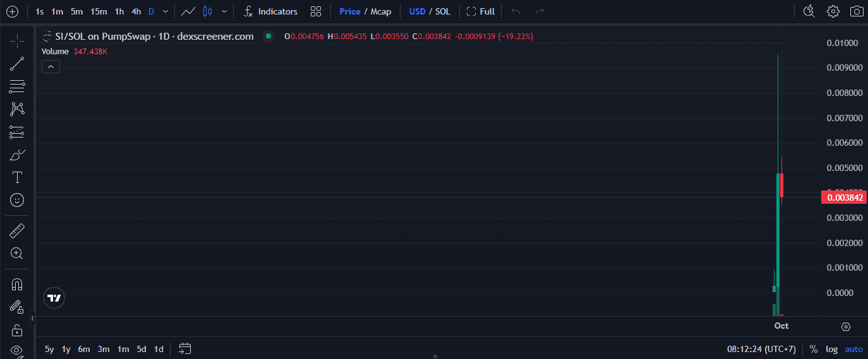Switch to the line chart style
Screen dimensions: 868x359
tap(188, 11)
